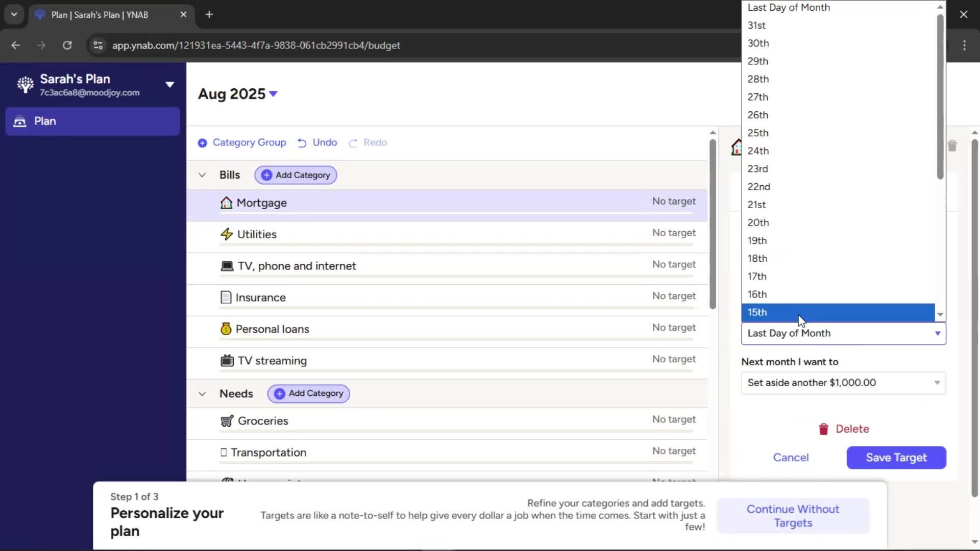Toggle the Last Day of Month combo box
The width and height of the screenshot is (980, 551).
[x=843, y=334]
